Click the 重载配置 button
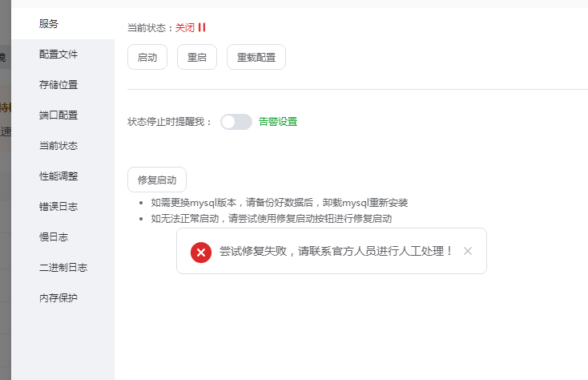This screenshot has width=588, height=380. tap(256, 58)
